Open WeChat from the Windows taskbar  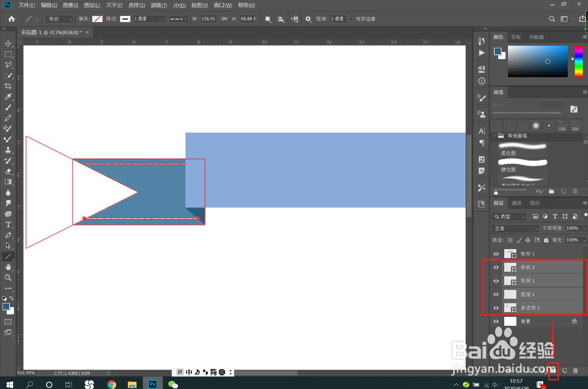[x=173, y=384]
